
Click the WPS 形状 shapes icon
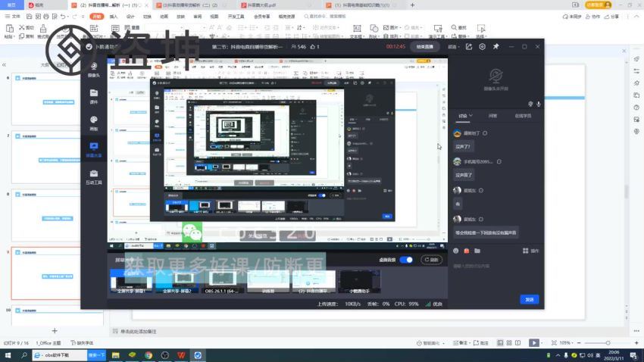pos(374,28)
